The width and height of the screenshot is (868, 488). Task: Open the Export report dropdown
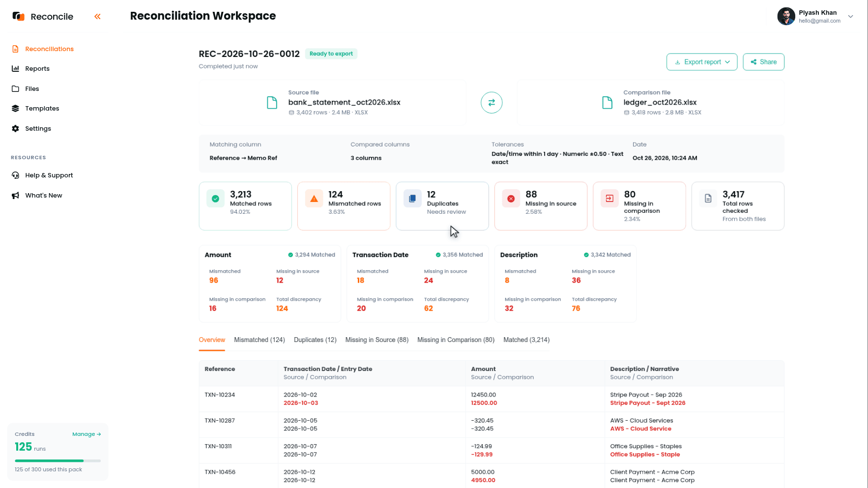point(702,62)
